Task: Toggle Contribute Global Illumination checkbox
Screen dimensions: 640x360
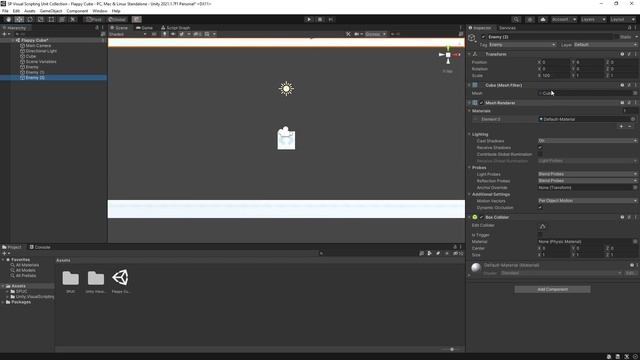Action: tap(540, 154)
